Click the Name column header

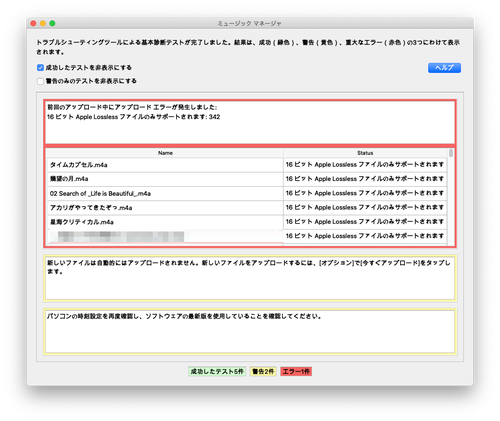tap(165, 153)
